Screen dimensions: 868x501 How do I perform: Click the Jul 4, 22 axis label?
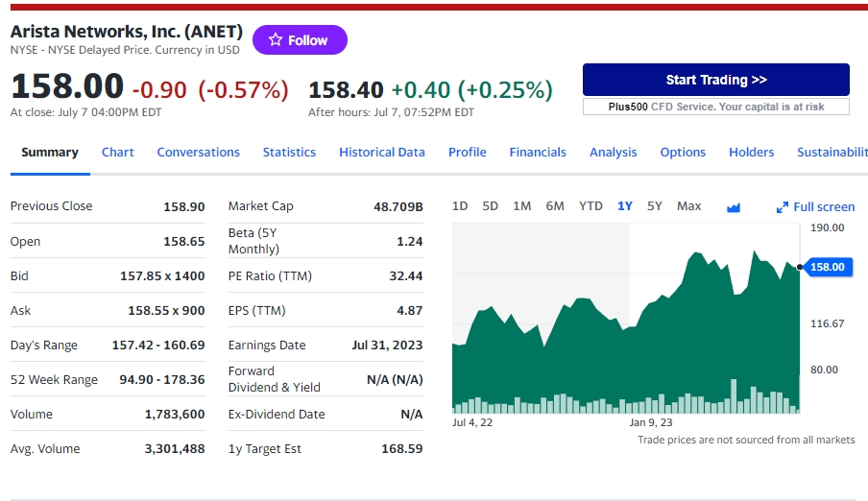pyautogui.click(x=472, y=422)
